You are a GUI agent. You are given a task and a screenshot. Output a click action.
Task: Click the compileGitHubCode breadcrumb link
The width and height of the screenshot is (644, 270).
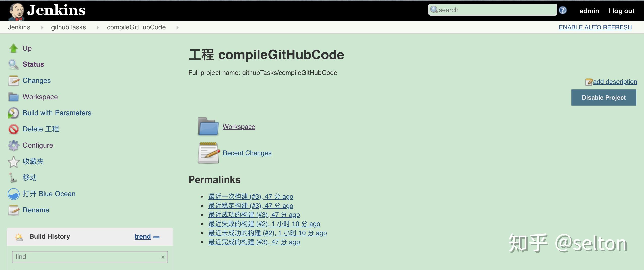pos(136,27)
